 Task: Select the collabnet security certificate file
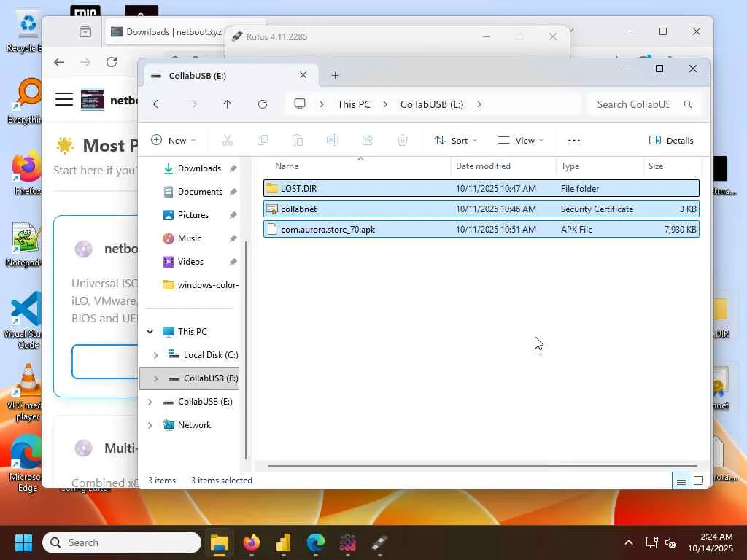click(x=481, y=209)
